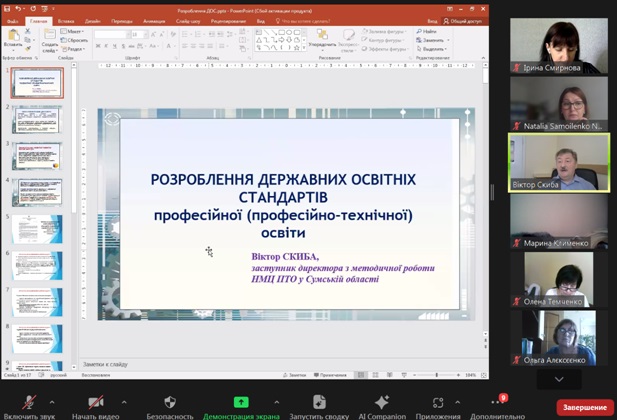Image resolution: width=617 pixels, height=420 pixels.
Task: Click Найти search in ribbon
Action: [427, 31]
